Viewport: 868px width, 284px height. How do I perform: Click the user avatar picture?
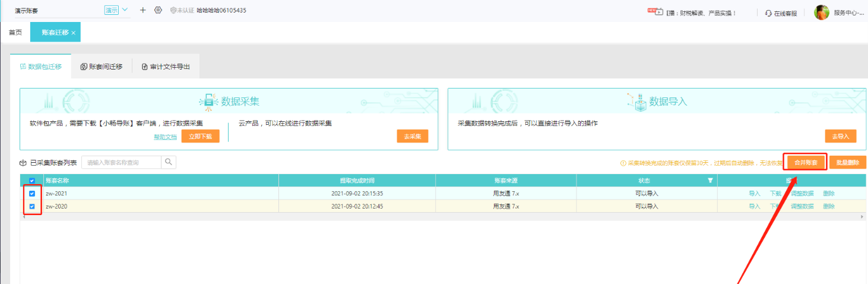tap(821, 12)
